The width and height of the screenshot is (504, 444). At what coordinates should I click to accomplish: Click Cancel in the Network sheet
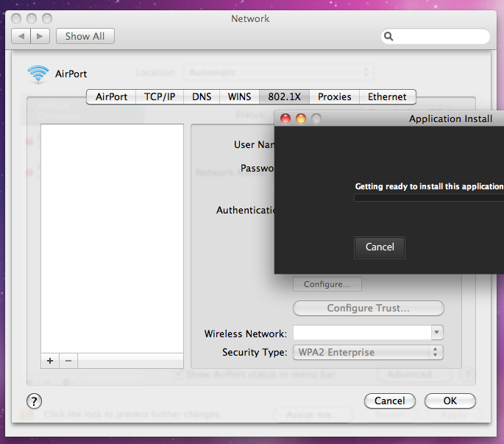(389, 401)
